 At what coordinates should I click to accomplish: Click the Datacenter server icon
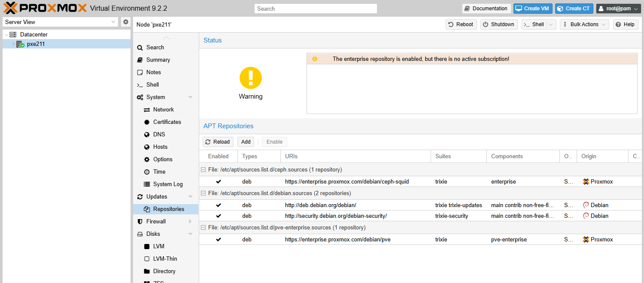[13, 34]
